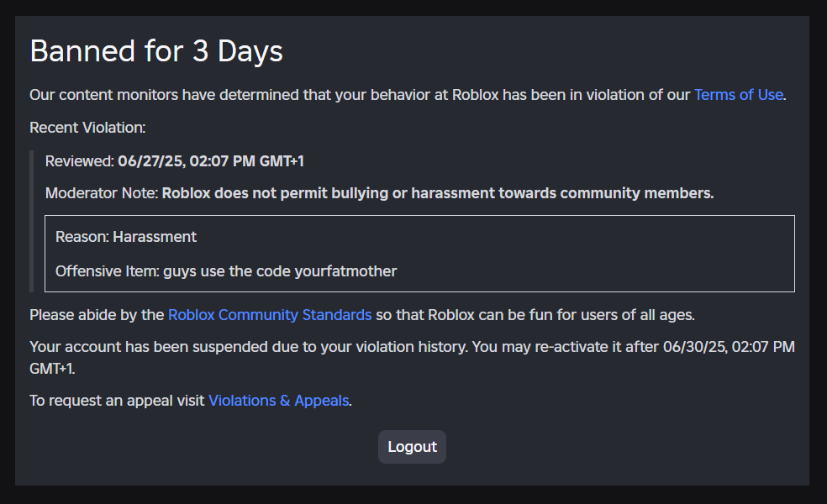Click the Offensive Item message text
The image size is (827, 504).
(226, 271)
